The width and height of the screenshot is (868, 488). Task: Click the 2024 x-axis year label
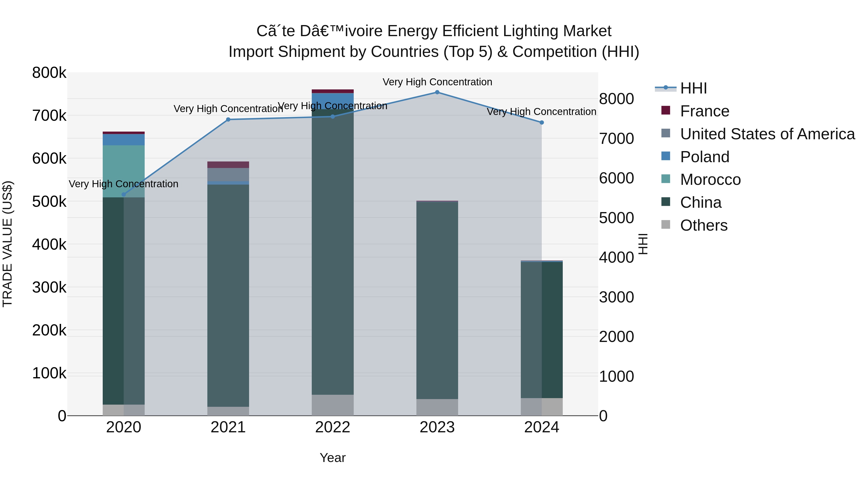click(x=542, y=427)
